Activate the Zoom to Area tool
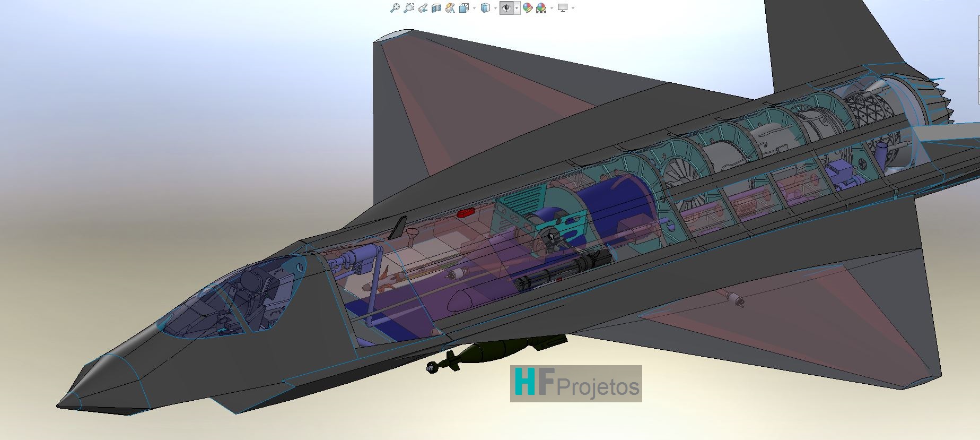The image size is (980, 440). (x=408, y=8)
